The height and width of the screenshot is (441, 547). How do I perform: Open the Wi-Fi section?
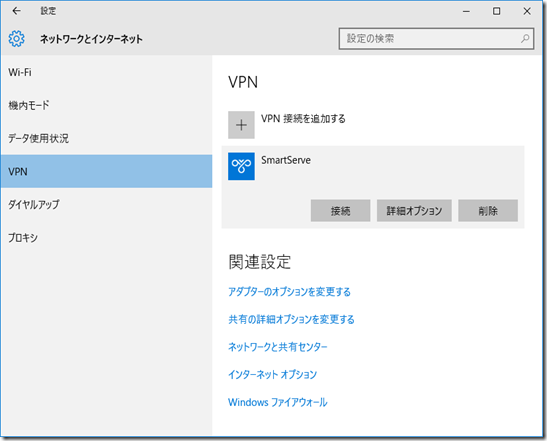(x=106, y=72)
